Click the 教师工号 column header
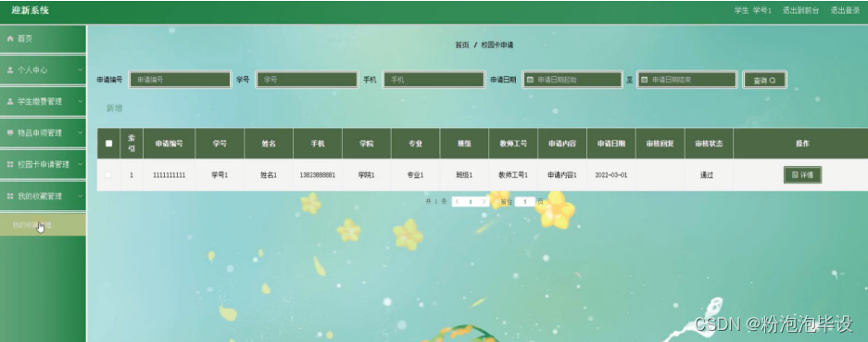The height and width of the screenshot is (342, 868). coord(512,144)
